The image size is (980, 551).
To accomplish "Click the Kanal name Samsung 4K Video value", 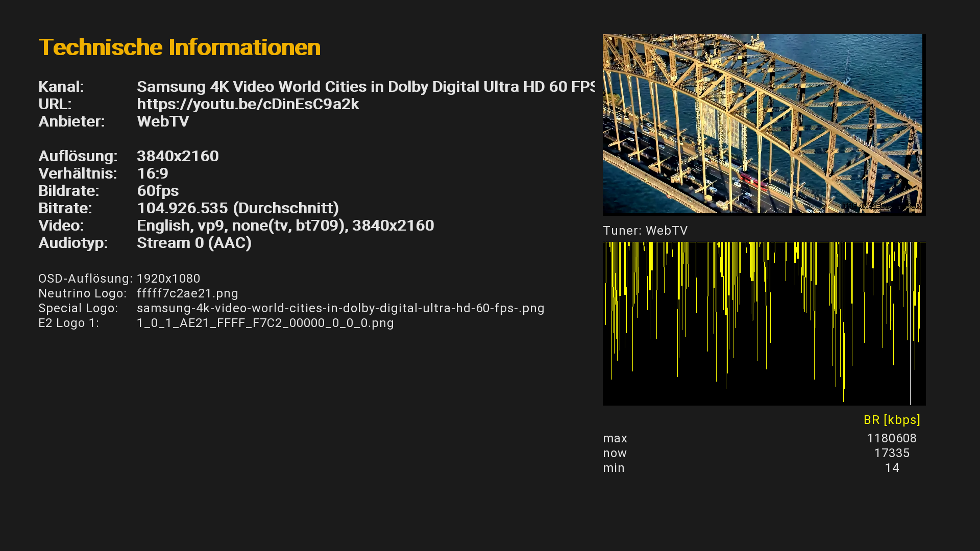I will (x=365, y=87).
